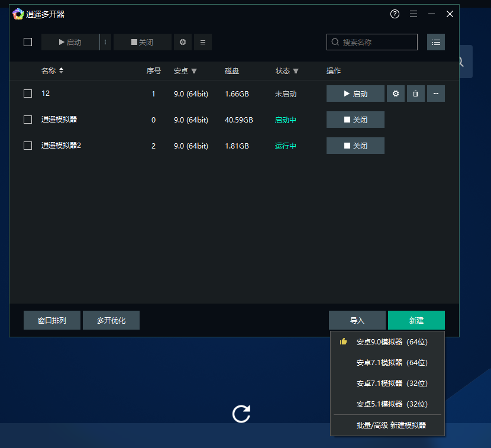The height and width of the screenshot is (448, 491).
Task: Select the 逍遥模拟器2 checkbox
Action: 28,146
